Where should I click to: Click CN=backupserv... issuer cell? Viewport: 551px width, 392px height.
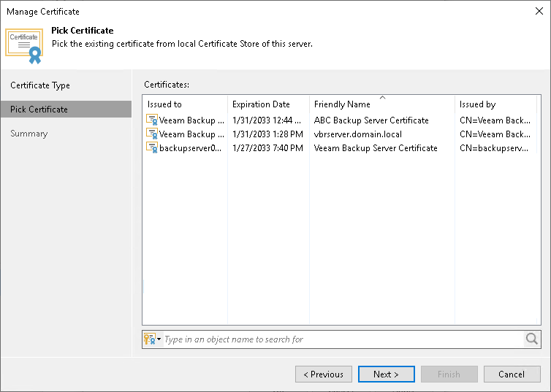(x=494, y=147)
